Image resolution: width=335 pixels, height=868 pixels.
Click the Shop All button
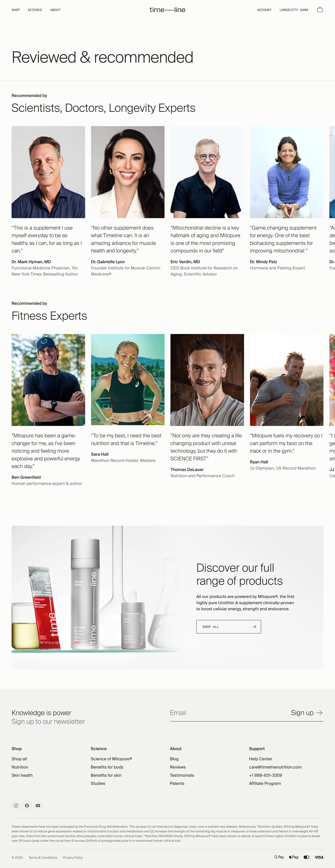point(228,627)
